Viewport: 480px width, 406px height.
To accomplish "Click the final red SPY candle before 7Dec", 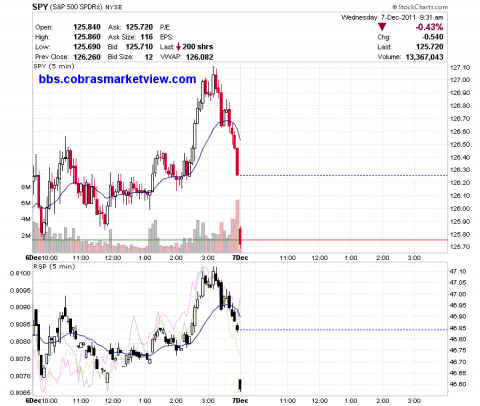I will coord(237,162).
